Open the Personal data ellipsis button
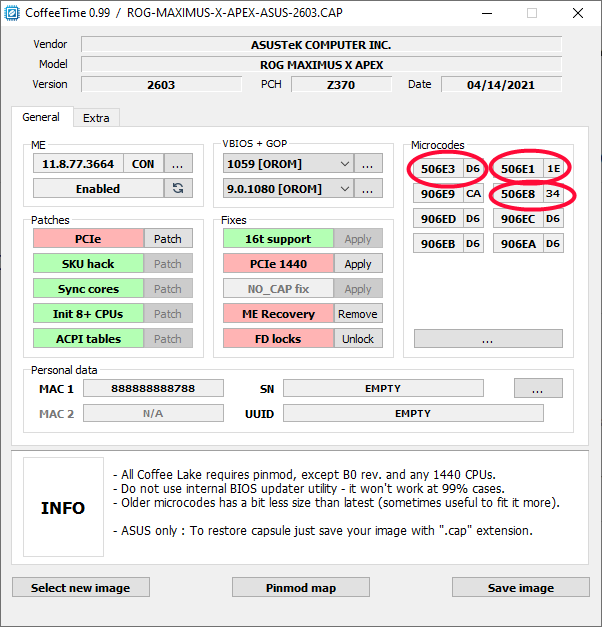This screenshot has width=602, height=627. (538, 388)
